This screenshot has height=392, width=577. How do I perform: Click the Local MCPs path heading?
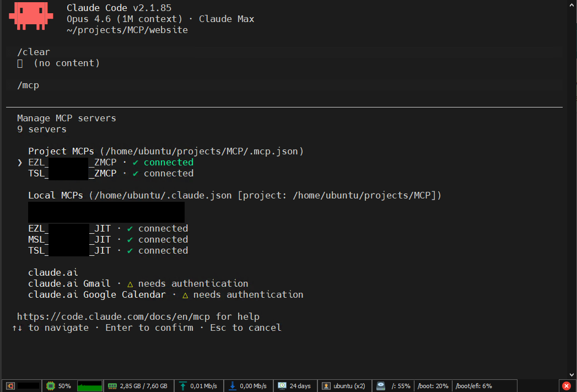234,195
